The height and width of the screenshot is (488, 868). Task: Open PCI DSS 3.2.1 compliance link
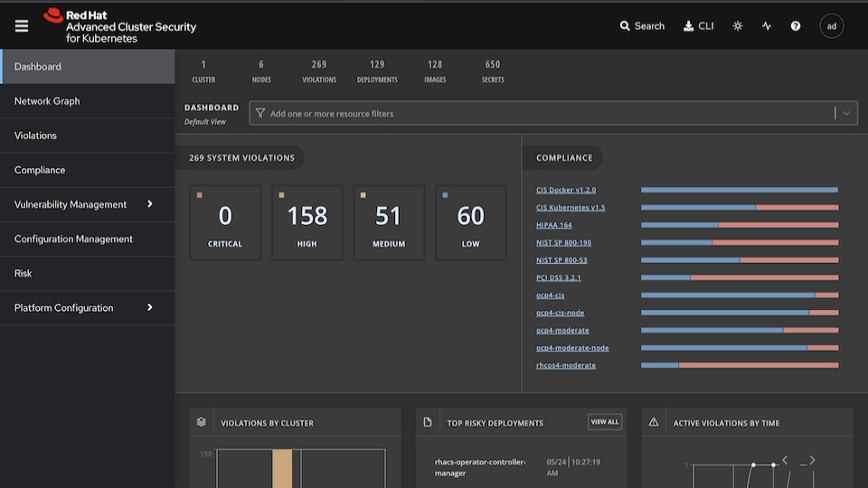[559, 277]
